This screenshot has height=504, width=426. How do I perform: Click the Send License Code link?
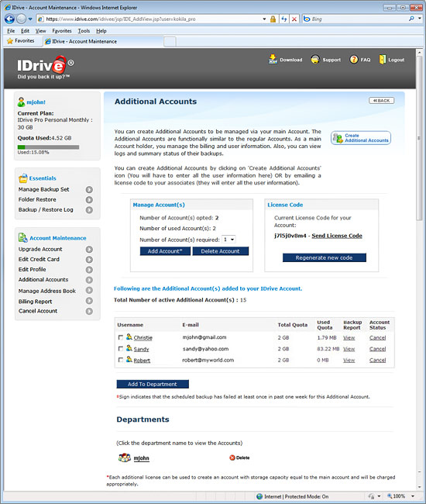[x=337, y=236]
